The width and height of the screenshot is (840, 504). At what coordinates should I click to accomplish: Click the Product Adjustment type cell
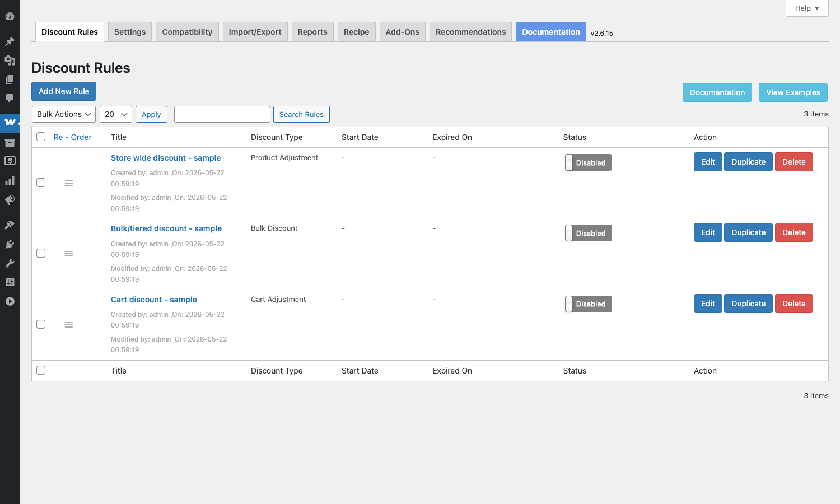coord(284,158)
